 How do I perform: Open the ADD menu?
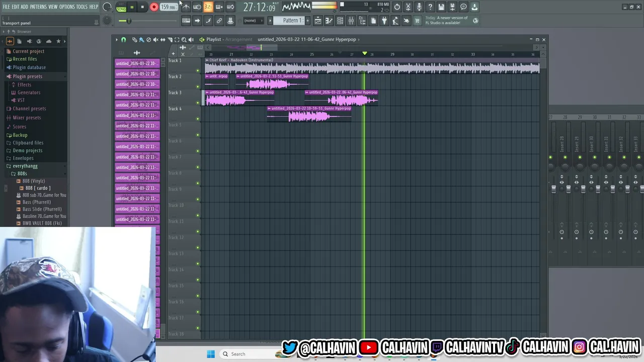[24, 7]
